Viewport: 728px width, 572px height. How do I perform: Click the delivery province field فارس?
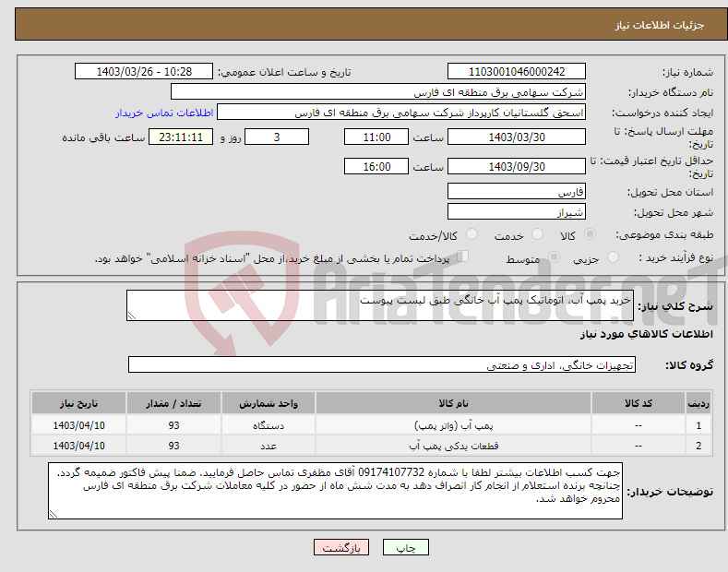[x=517, y=191]
